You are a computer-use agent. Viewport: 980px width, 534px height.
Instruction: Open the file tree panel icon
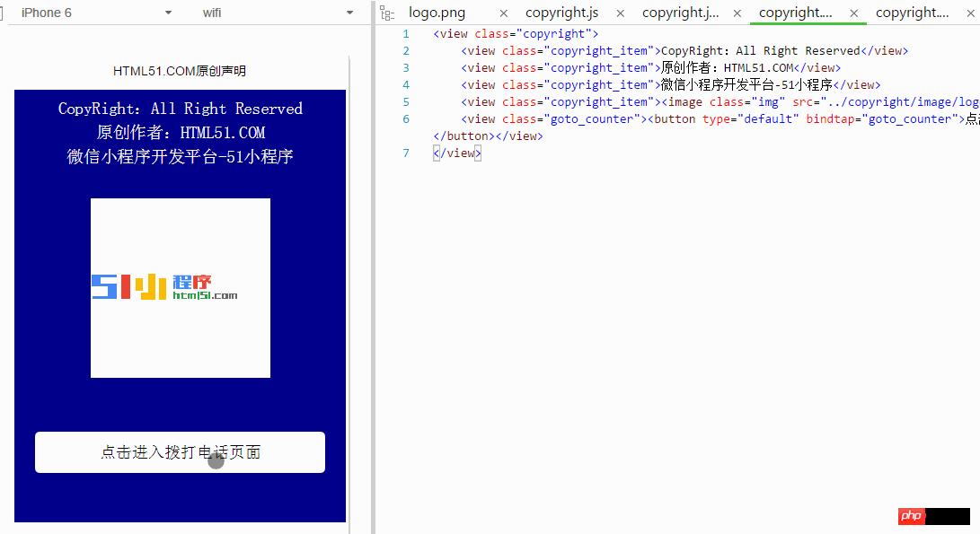(x=387, y=13)
